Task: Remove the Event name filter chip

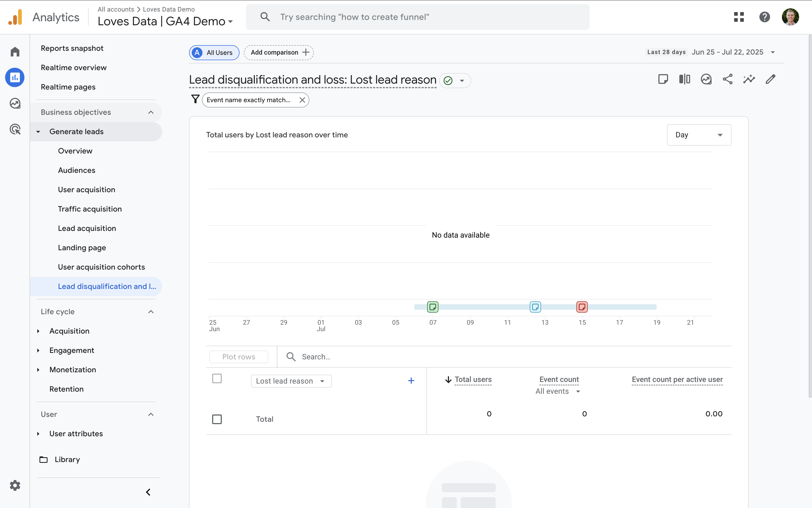Action: [x=302, y=100]
